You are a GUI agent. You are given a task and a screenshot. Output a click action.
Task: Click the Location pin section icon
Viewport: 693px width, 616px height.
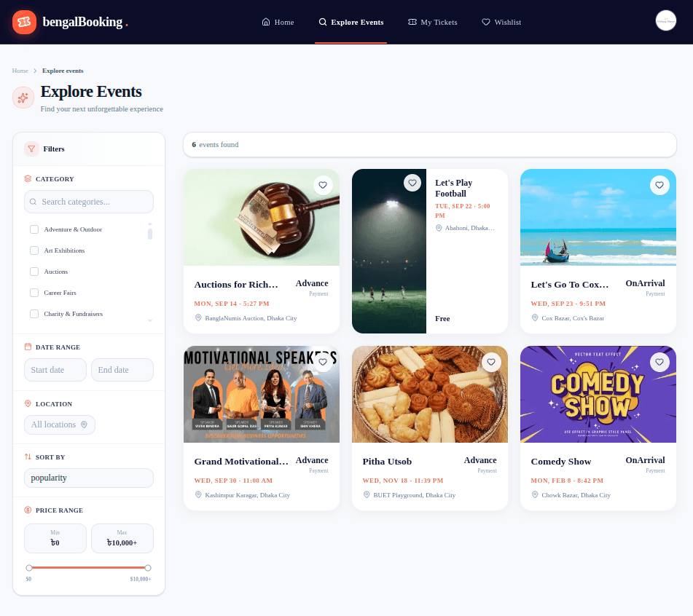point(28,403)
